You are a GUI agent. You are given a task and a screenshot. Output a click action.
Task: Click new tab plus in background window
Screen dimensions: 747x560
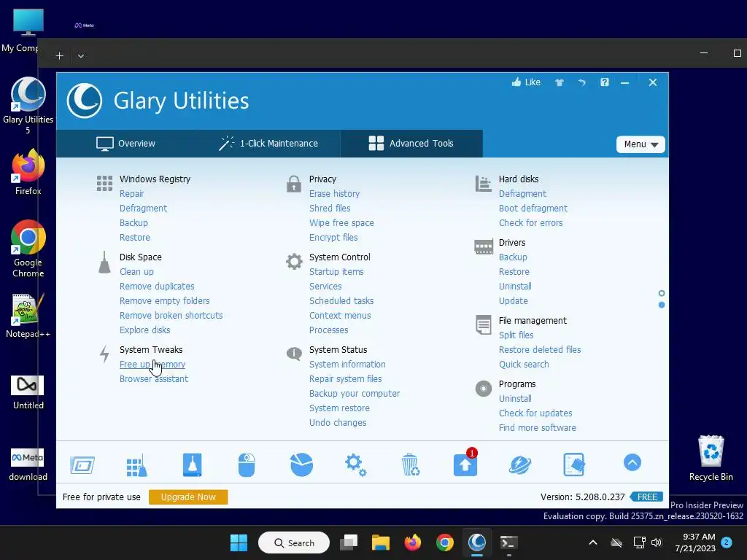pyautogui.click(x=60, y=55)
